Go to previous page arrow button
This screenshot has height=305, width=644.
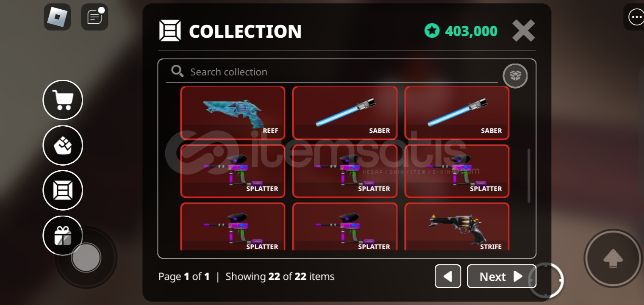[x=448, y=276]
